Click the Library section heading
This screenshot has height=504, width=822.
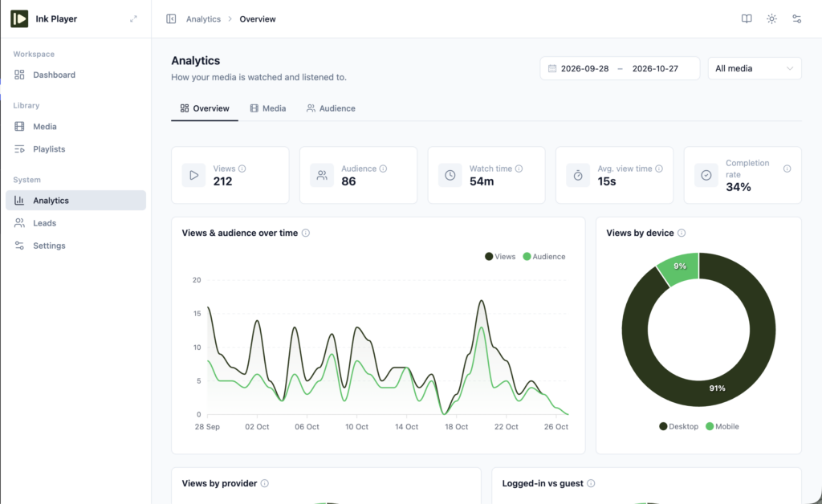tap(26, 105)
